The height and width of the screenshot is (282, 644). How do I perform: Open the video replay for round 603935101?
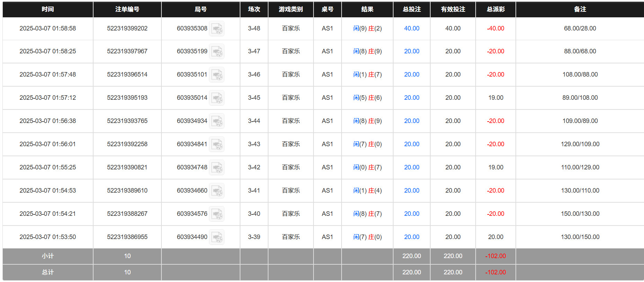[x=217, y=75]
